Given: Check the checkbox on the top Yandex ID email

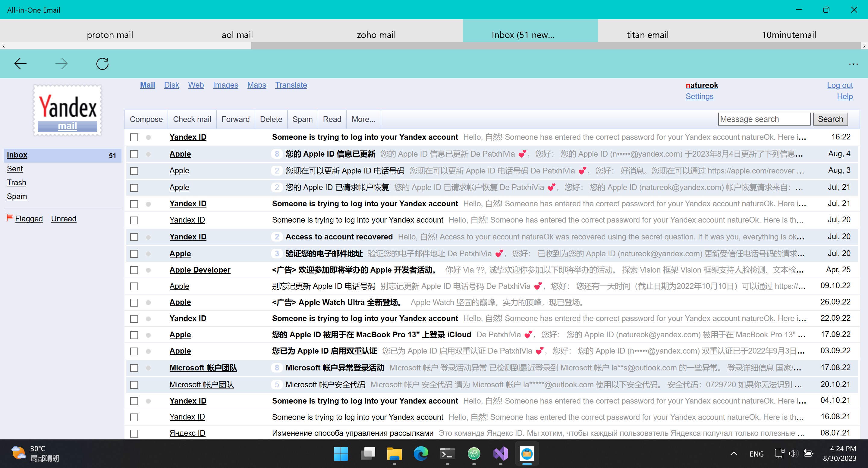Looking at the screenshot, I should coord(134,137).
